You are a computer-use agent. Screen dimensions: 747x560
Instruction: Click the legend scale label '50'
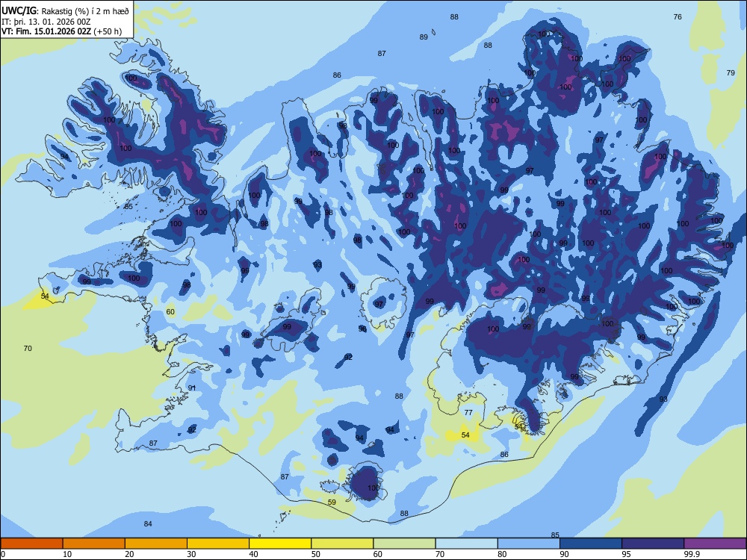point(315,554)
